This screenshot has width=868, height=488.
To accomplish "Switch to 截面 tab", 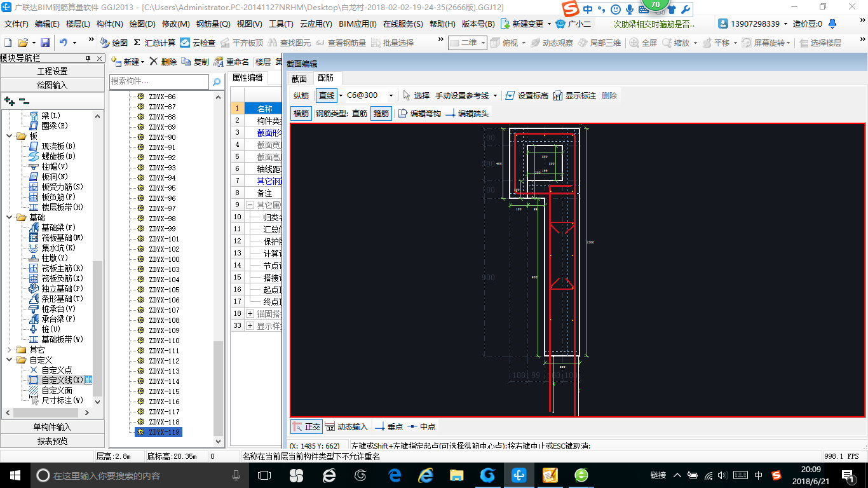I will pyautogui.click(x=299, y=79).
